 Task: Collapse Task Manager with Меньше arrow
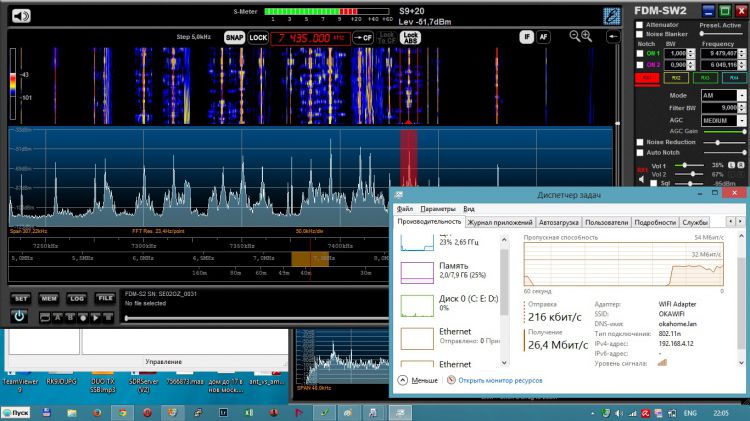click(403, 380)
